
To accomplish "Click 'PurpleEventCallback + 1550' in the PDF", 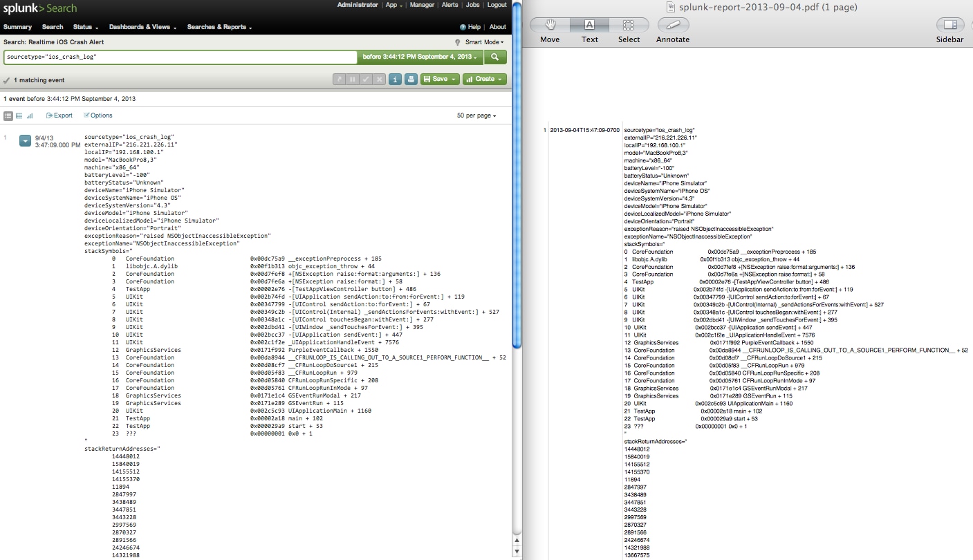I will click(775, 343).
